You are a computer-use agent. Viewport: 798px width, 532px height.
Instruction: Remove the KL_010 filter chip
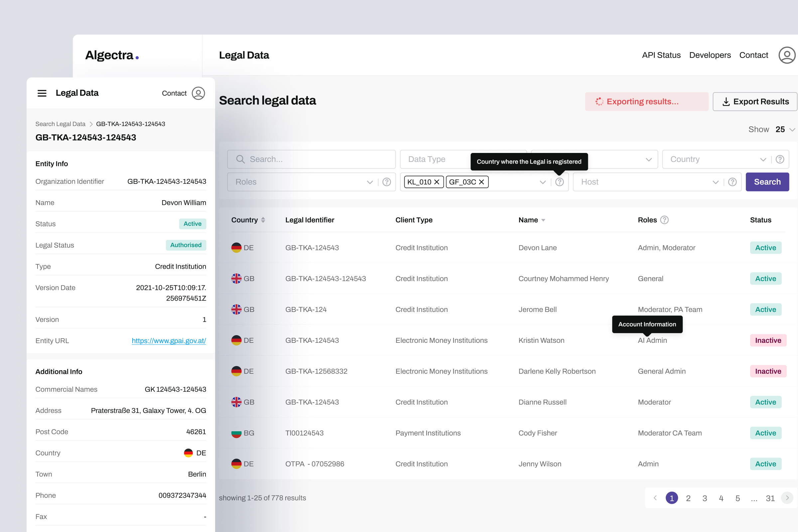[x=437, y=182]
